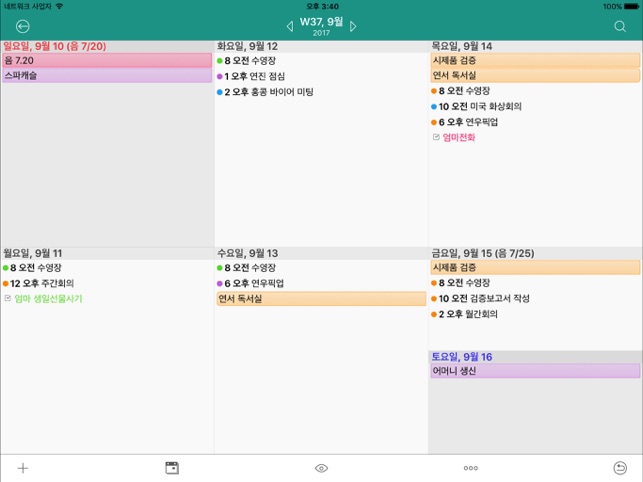This screenshot has height=482, width=643.
Task: Open Thursday's 6 오후 연우픽업 event
Action: tap(465, 122)
